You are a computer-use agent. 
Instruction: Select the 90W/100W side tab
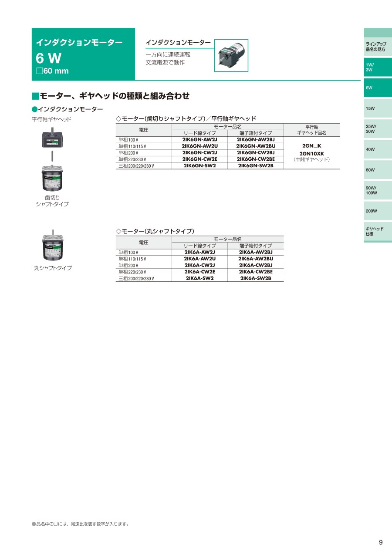[x=377, y=190]
